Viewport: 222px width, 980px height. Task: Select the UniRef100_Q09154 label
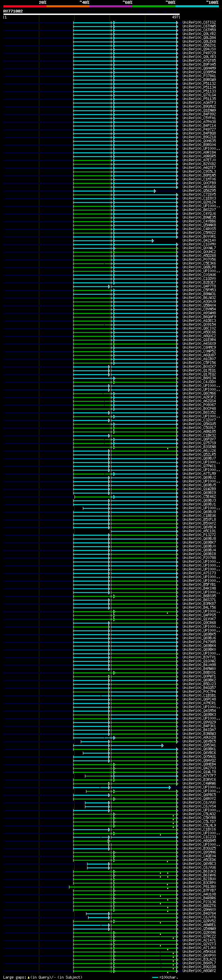(199, 324)
